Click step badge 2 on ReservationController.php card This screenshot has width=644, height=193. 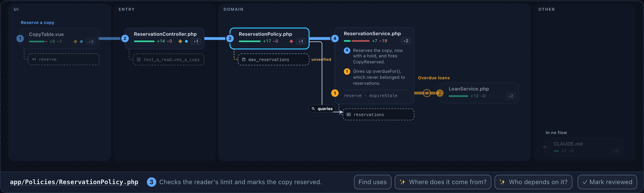pyautogui.click(x=125, y=38)
